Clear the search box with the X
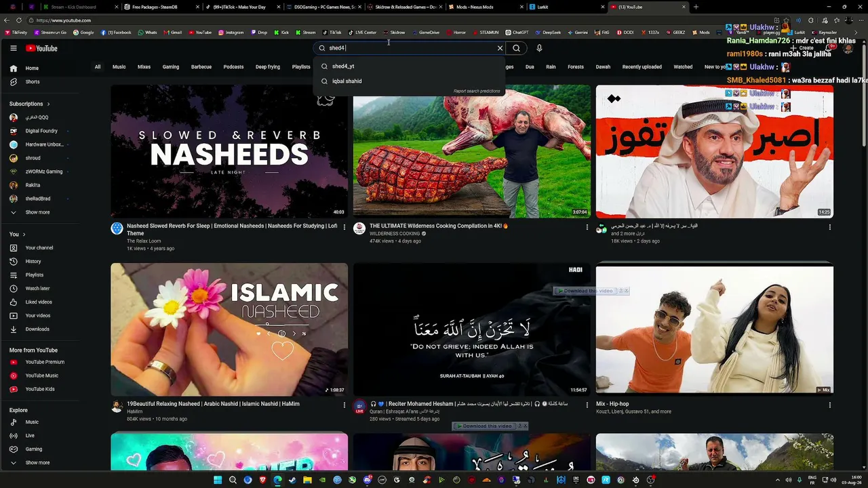The height and width of the screenshot is (488, 868). point(500,48)
